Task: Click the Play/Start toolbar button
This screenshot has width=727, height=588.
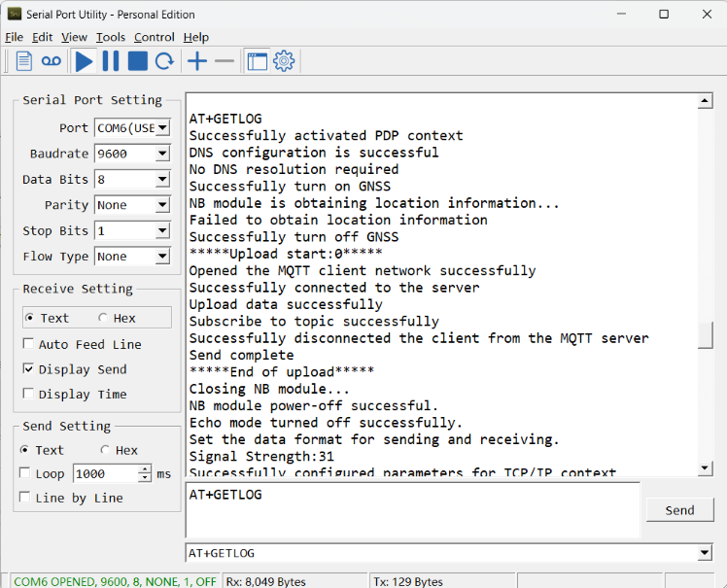Action: [84, 61]
